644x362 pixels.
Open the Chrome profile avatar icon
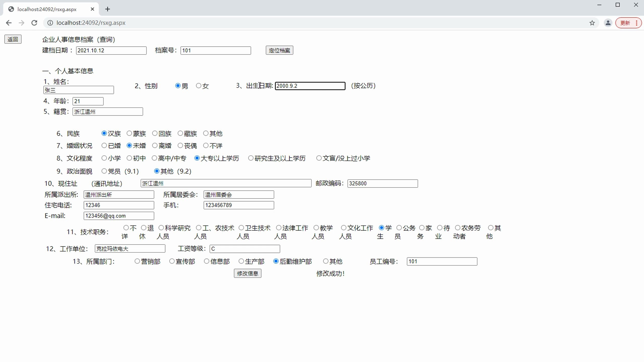(x=608, y=23)
